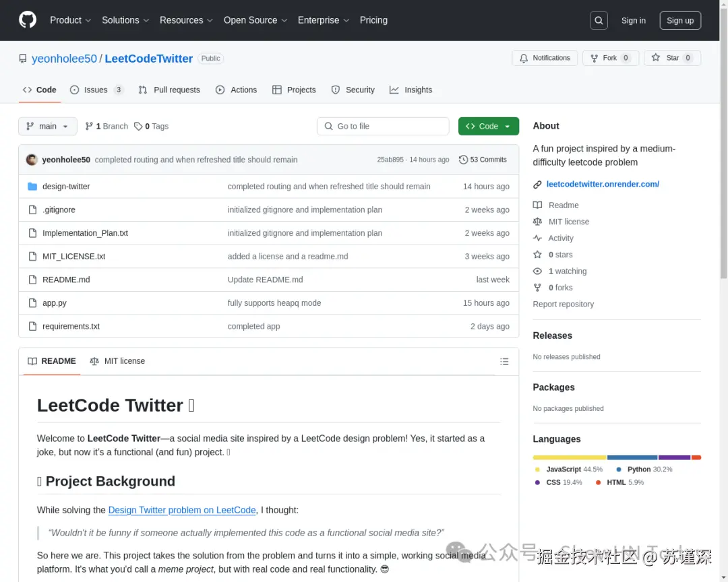The width and height of the screenshot is (728, 582).
Task: Open the Pricing page link
Action: pos(373,20)
